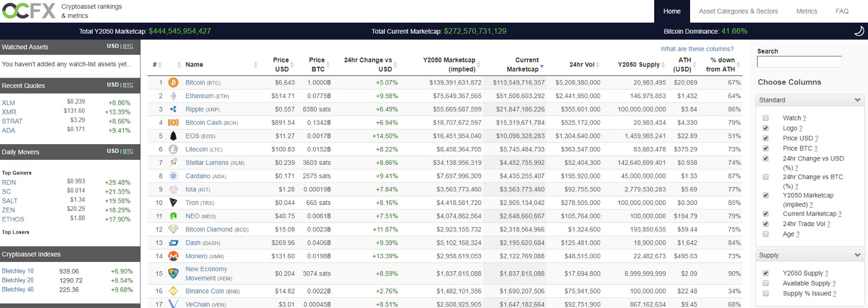This screenshot has height=308, width=868.
Task: Toggle night mode moon icon
Action: coord(859,31)
